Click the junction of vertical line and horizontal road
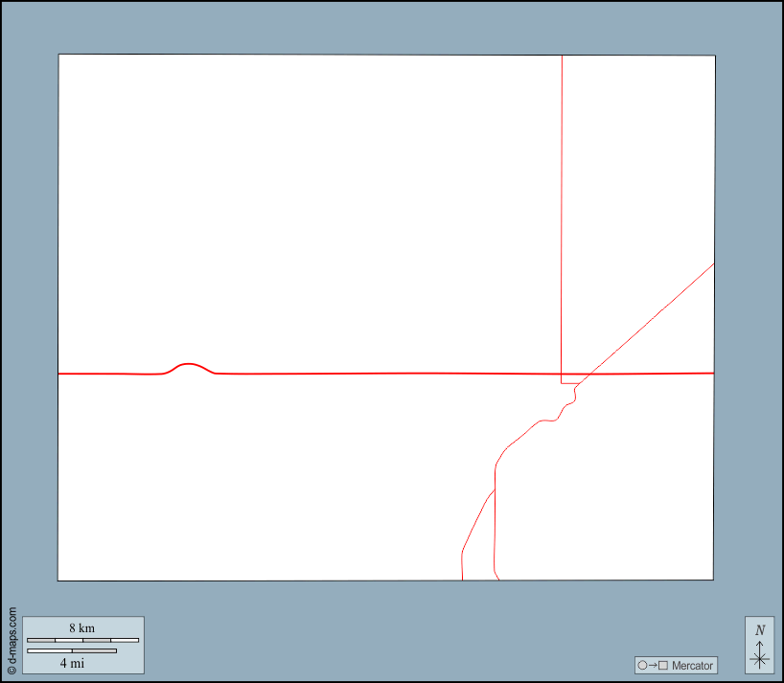Viewport: 784px width, 683px height. point(562,374)
